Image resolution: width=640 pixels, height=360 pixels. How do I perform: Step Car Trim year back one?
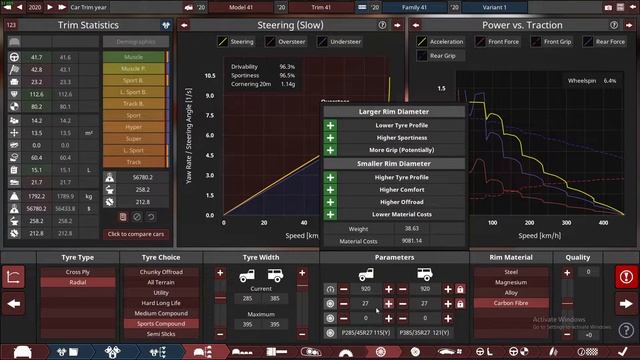coord(19,7)
